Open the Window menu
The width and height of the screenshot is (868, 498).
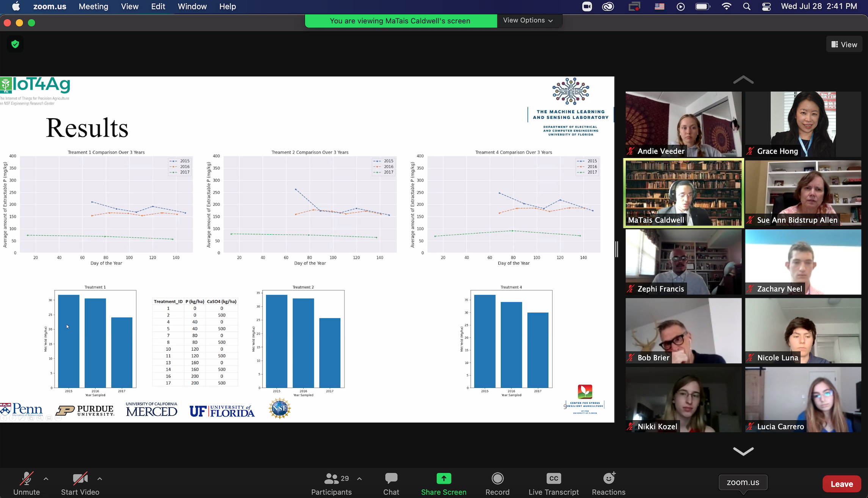click(192, 6)
